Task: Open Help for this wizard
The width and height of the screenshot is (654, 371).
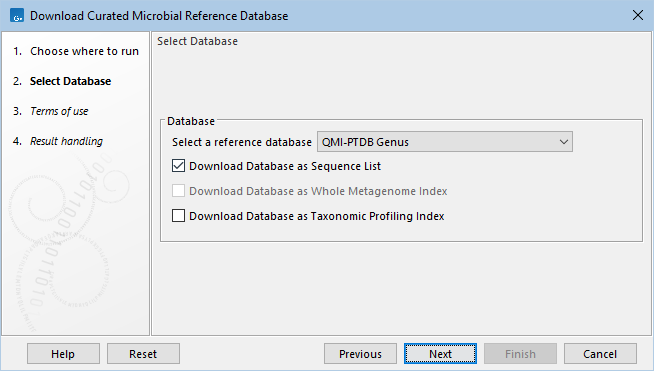Action: point(63,354)
